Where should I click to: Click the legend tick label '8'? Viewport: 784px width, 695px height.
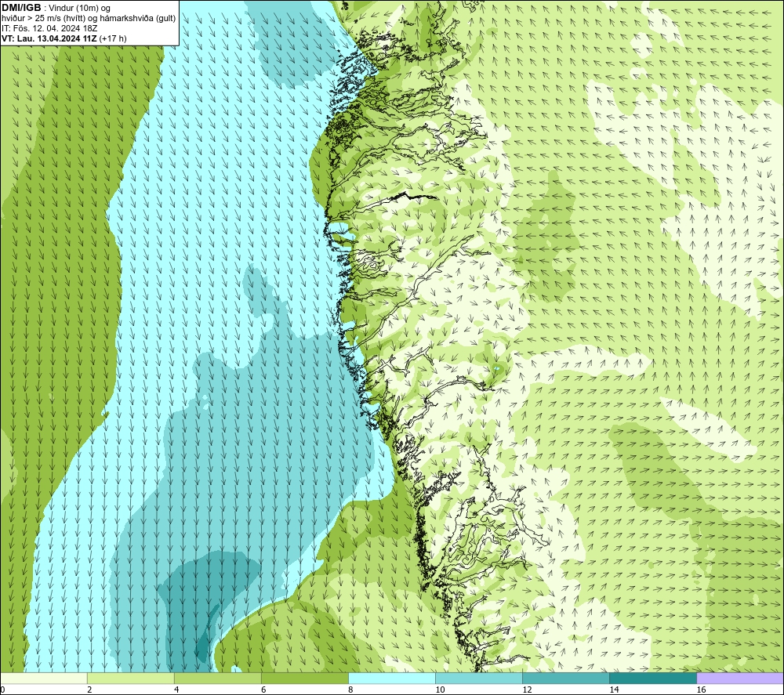[350, 690]
